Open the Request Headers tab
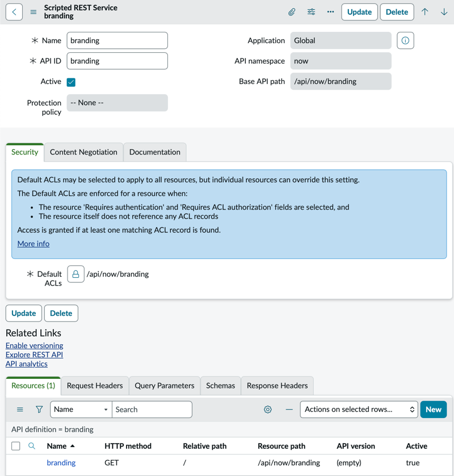Screen dimensions: 454x476 click(95, 386)
